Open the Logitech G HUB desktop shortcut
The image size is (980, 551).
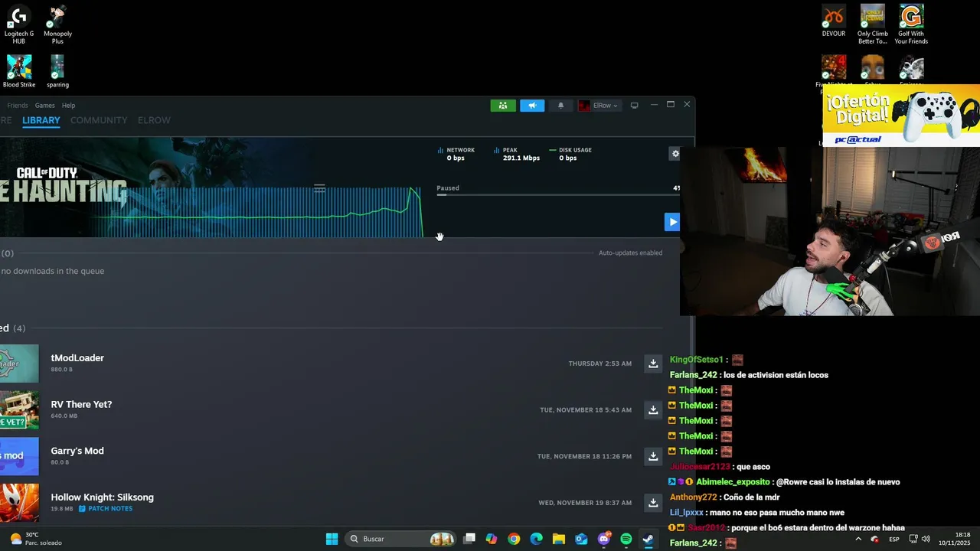click(x=19, y=25)
